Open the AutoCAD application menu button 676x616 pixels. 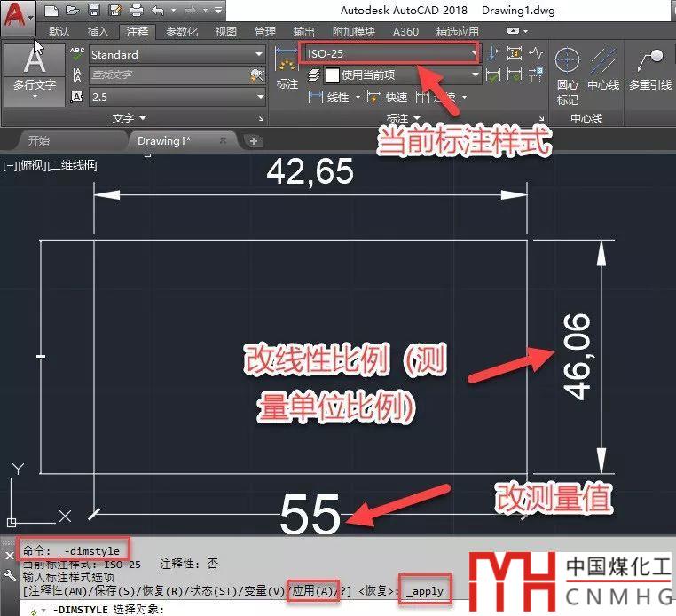(x=18, y=15)
